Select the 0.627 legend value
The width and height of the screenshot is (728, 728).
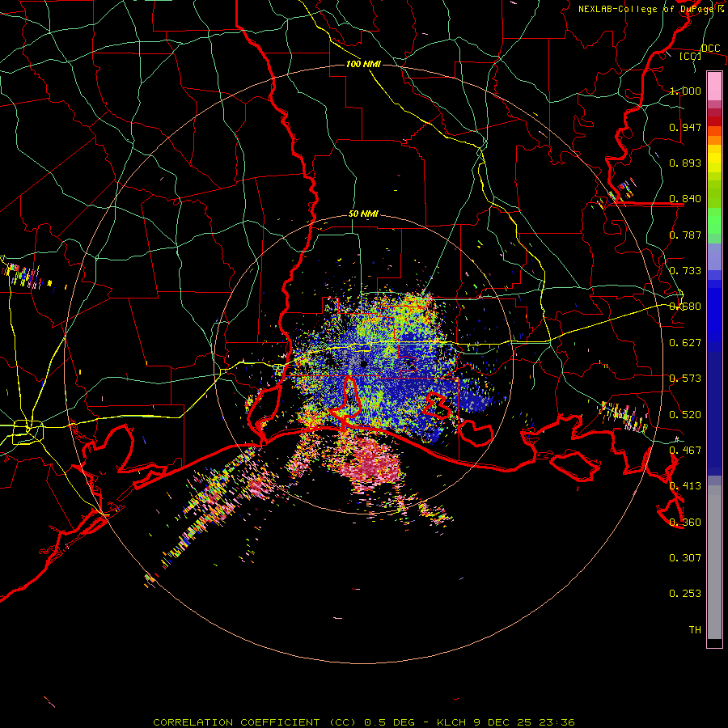click(685, 343)
